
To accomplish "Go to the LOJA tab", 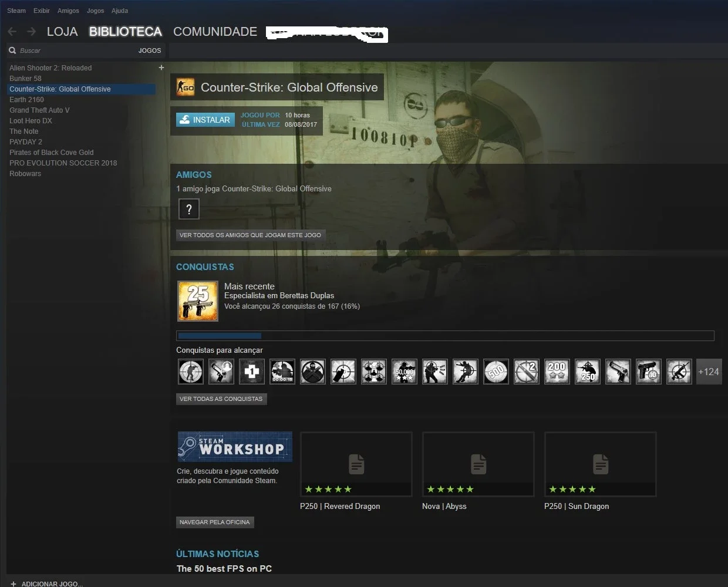I will coord(62,32).
